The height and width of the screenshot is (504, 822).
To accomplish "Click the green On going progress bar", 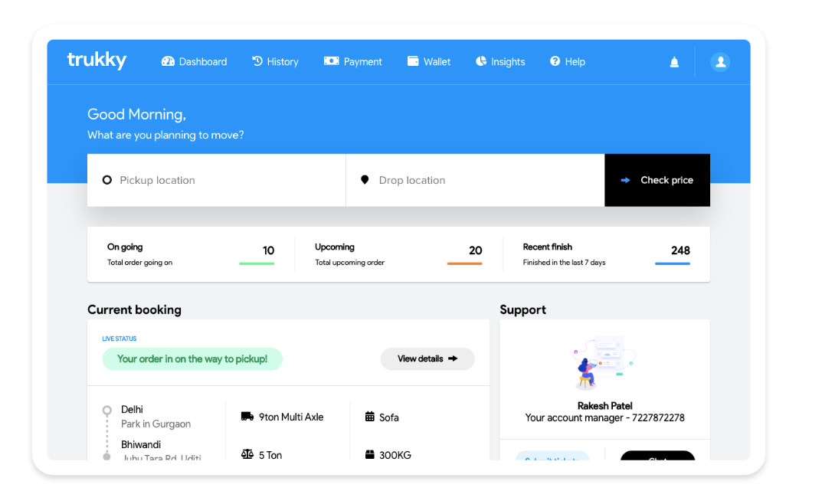I will [257, 263].
